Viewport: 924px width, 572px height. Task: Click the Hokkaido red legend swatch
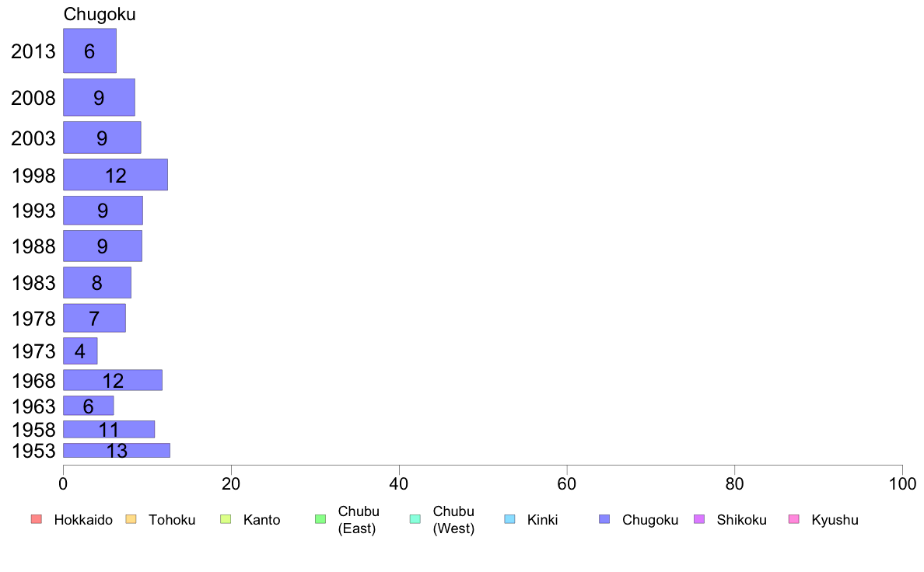click(37, 519)
